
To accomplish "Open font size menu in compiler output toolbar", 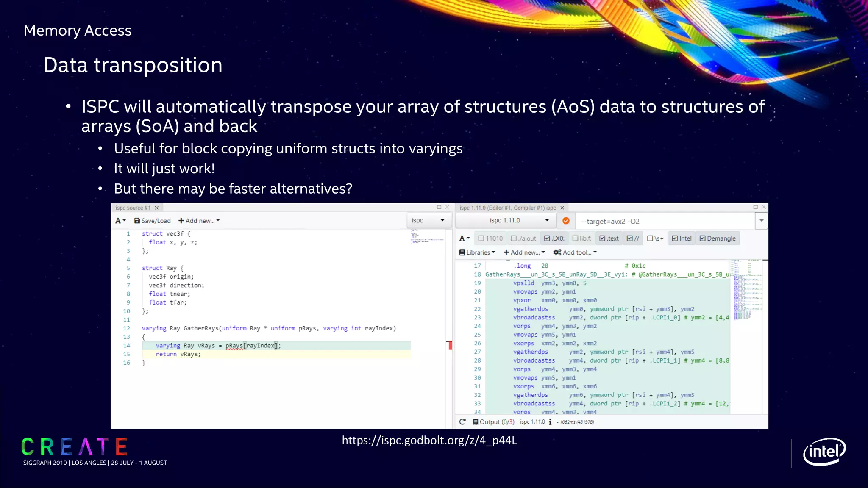I will [x=465, y=238].
